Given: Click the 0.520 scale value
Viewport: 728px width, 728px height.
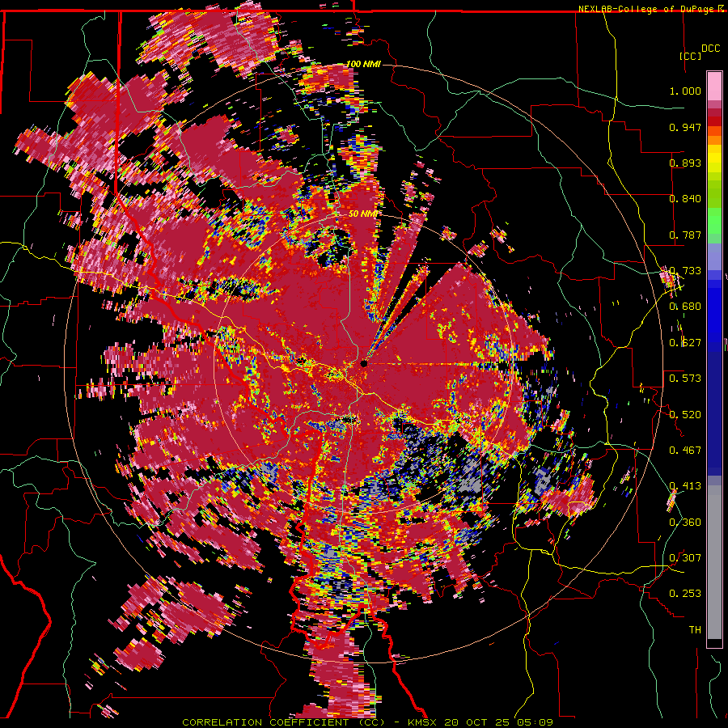Looking at the screenshot, I should point(685,415).
